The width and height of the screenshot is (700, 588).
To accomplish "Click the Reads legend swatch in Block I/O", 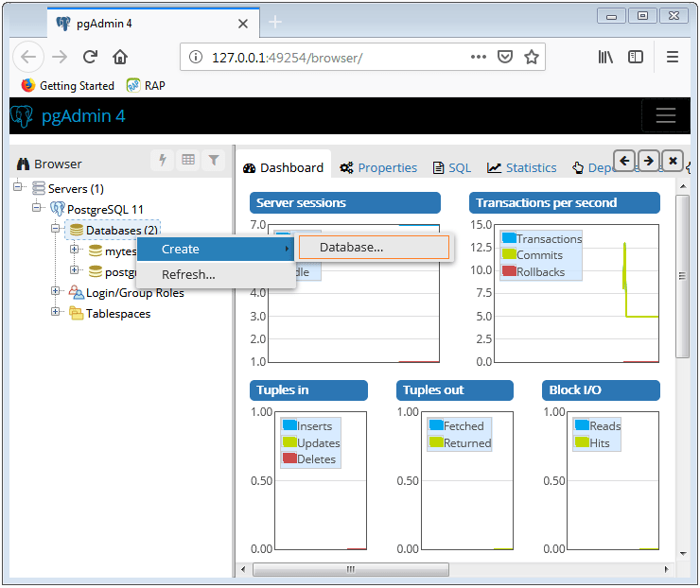I will click(582, 425).
